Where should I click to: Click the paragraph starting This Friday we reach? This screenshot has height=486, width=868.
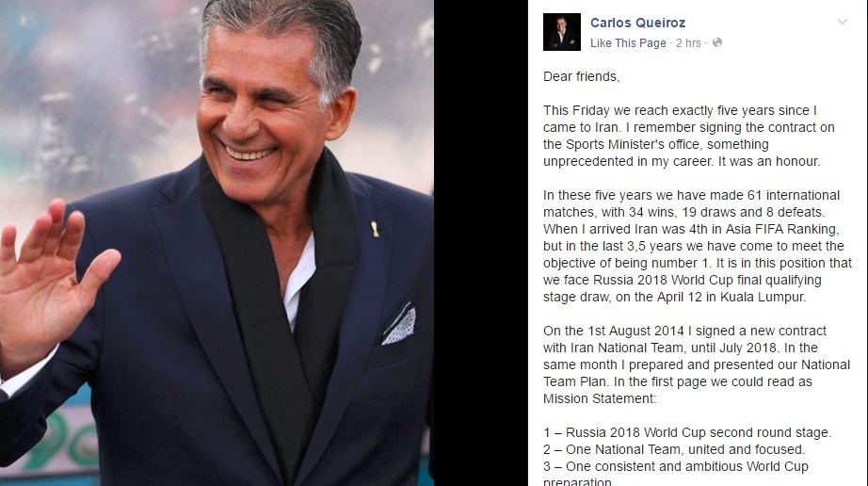(688, 137)
